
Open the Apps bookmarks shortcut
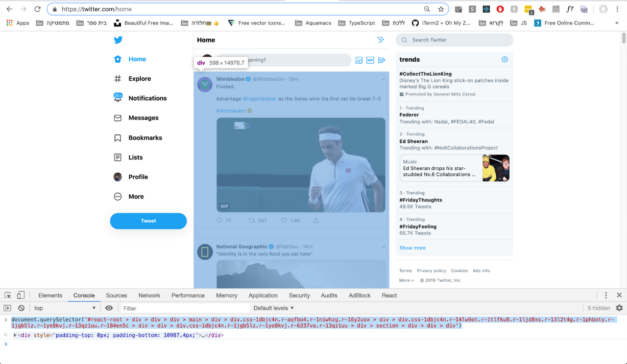click(x=18, y=23)
